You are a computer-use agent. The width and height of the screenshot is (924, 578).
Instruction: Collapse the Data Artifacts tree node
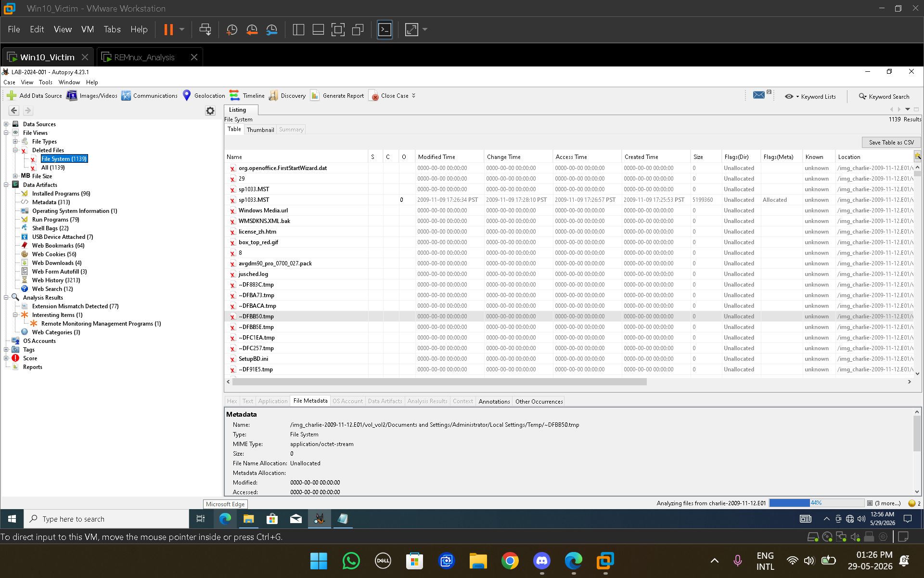(x=6, y=185)
